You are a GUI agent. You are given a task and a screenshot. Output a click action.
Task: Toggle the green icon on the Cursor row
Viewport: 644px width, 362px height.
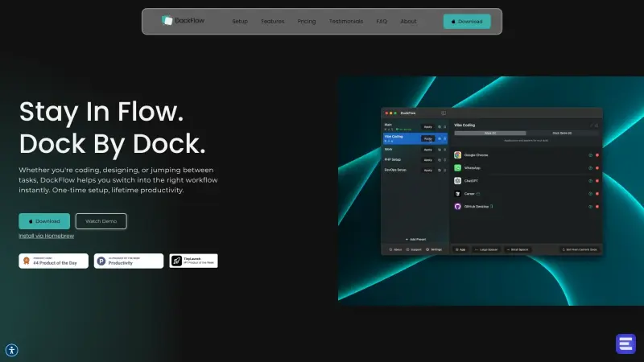[590, 194]
